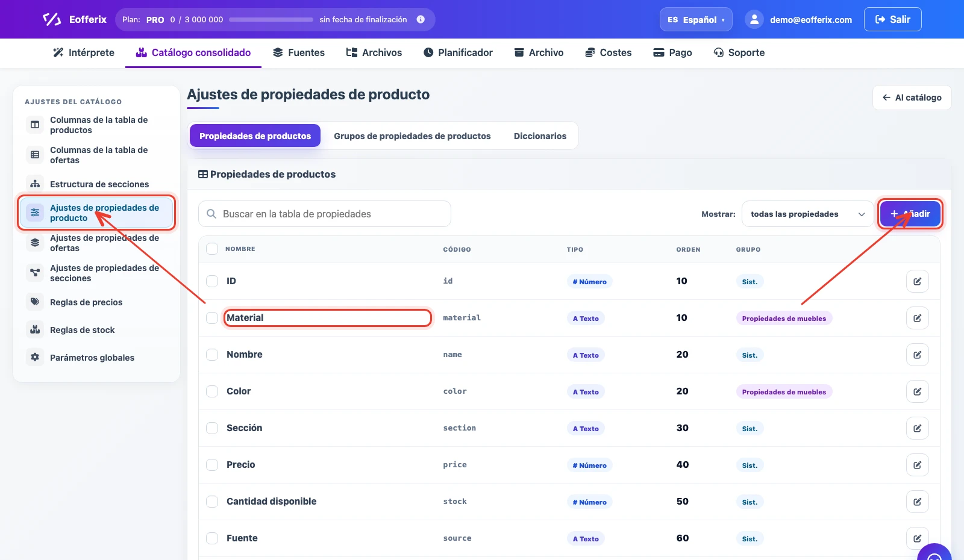Click the user avatar icon
Screen dimensions: 964x560
pos(754,19)
